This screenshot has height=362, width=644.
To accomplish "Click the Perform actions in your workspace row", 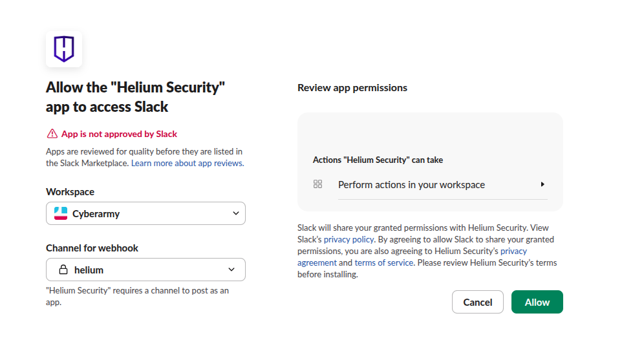I will 411,185.
